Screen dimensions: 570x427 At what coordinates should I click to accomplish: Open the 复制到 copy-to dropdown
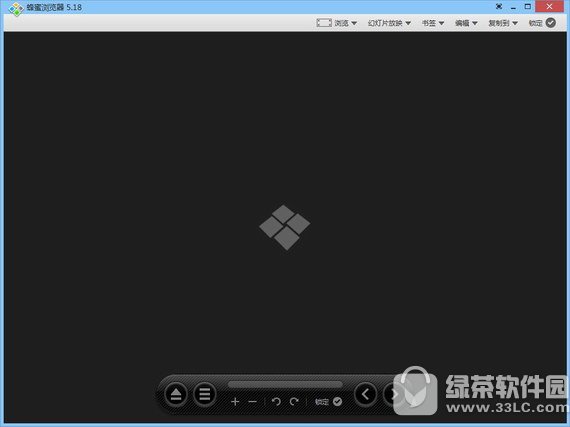click(x=503, y=23)
